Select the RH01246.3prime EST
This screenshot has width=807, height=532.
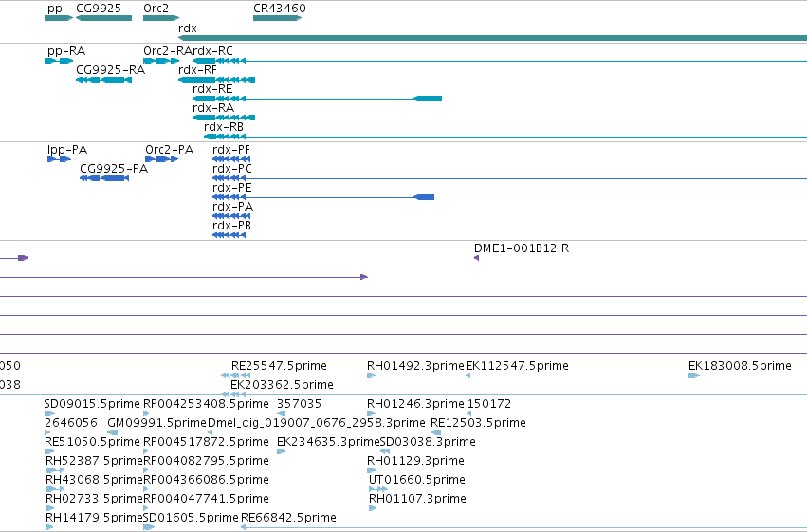(371, 413)
